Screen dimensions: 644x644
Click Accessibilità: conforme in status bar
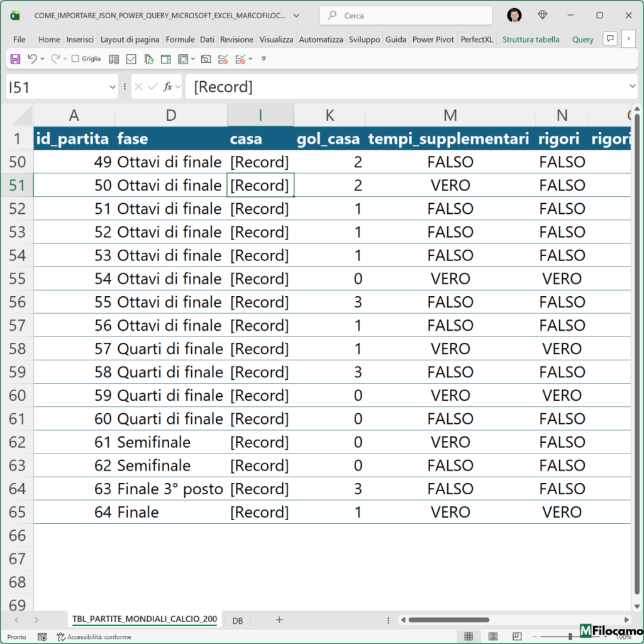coord(94,637)
